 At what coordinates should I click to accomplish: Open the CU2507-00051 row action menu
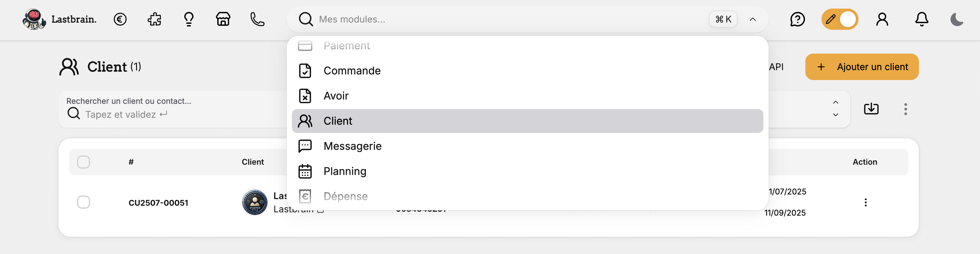click(x=865, y=202)
